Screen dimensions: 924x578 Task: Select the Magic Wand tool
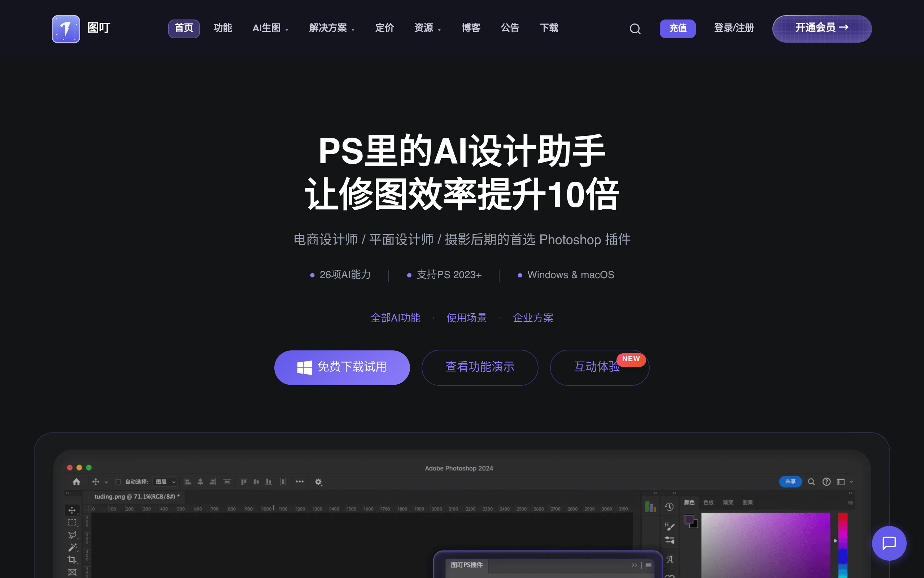coord(72,547)
